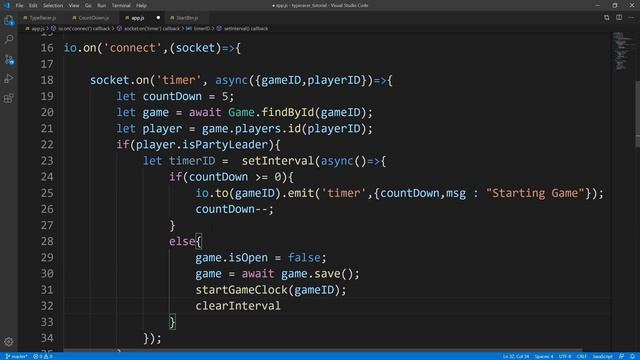The image size is (640, 360).
Task: Open the Selection menu
Action: (x=53, y=5)
